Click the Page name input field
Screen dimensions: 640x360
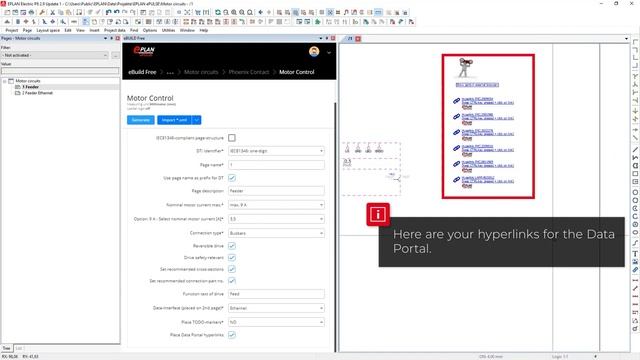pos(276,165)
